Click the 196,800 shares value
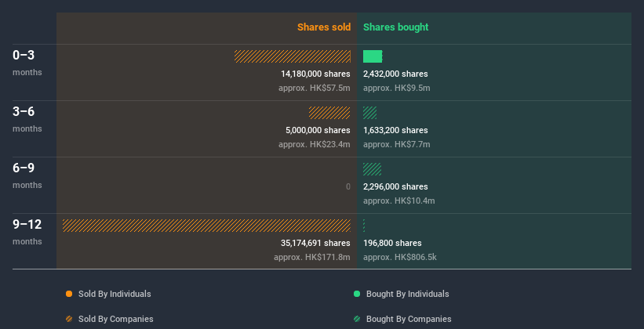This screenshot has height=329, width=644. click(x=392, y=243)
